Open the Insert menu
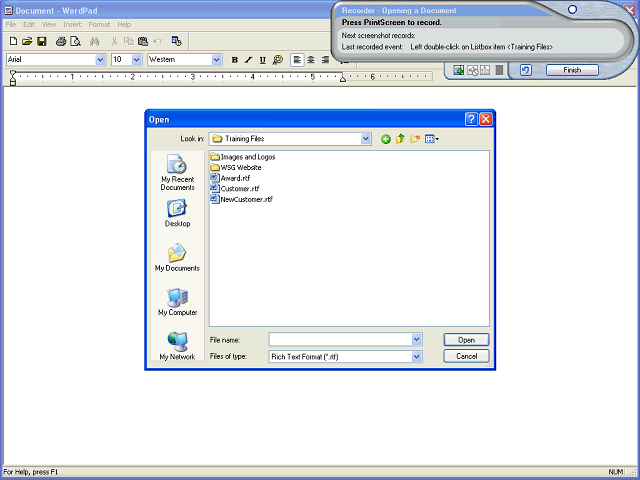This screenshot has height=480, width=640. tap(72, 24)
